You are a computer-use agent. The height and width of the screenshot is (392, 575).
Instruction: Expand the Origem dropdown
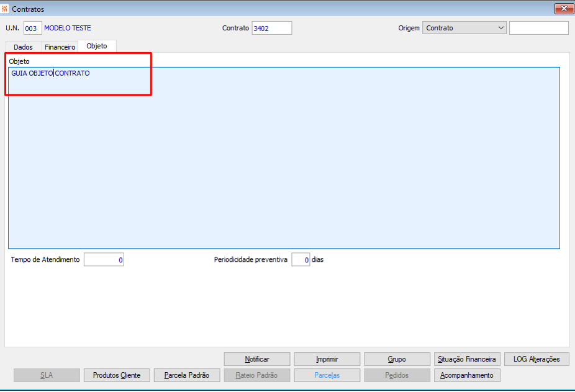pos(464,28)
